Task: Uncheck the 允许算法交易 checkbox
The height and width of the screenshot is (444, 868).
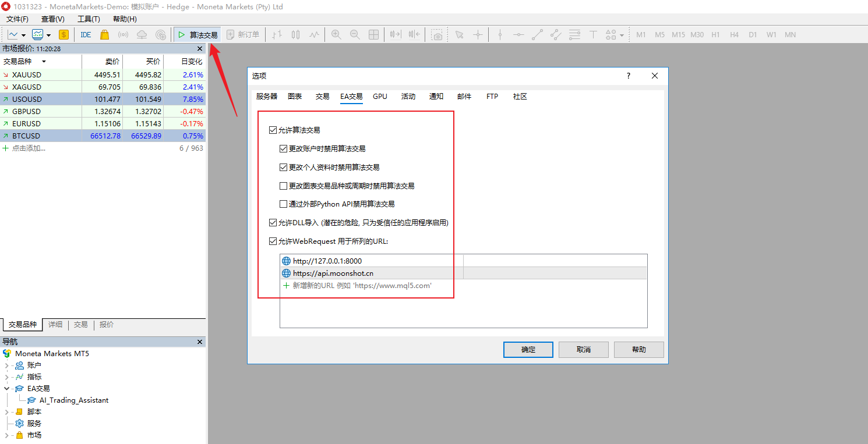Action: click(x=273, y=130)
